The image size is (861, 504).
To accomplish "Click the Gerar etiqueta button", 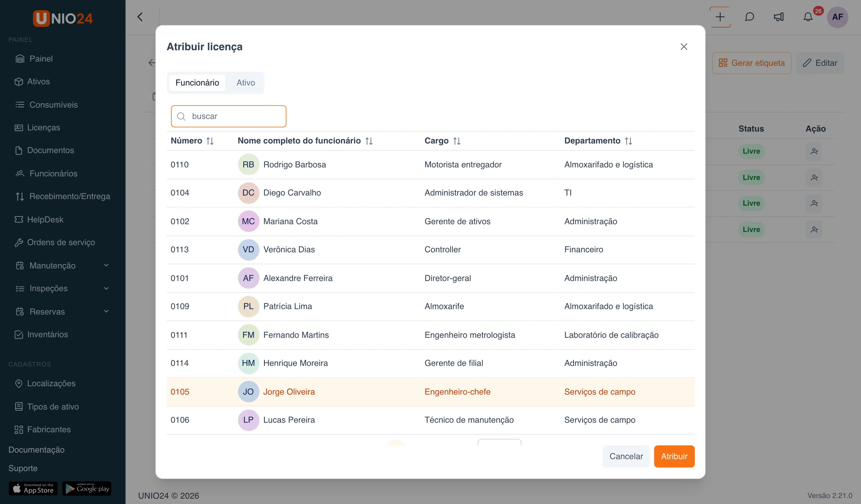I will [x=751, y=63].
